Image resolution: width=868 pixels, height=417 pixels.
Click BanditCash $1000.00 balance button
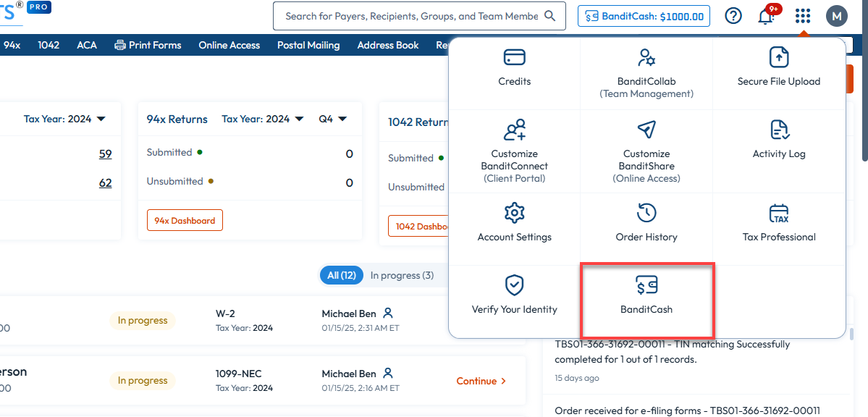(644, 16)
